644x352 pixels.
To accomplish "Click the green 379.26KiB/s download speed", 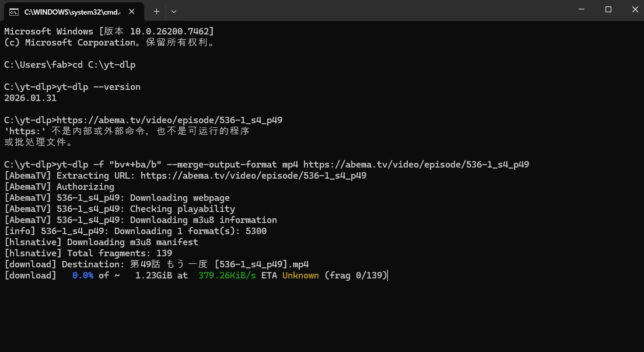I will [x=227, y=276].
